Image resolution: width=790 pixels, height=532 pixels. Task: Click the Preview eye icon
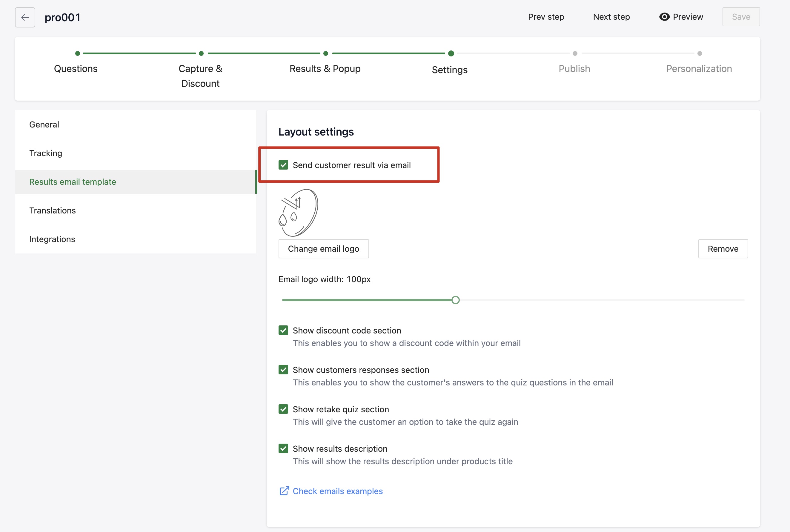coord(664,17)
